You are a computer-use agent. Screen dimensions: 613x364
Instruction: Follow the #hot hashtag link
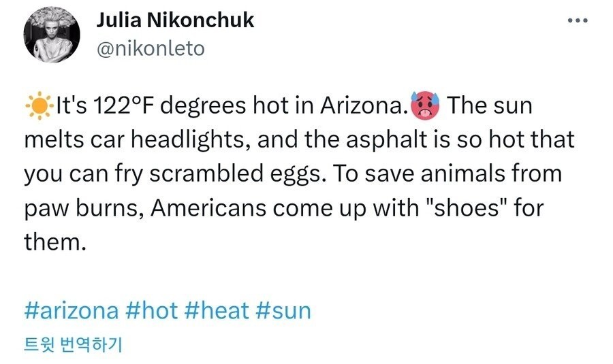pos(152,312)
